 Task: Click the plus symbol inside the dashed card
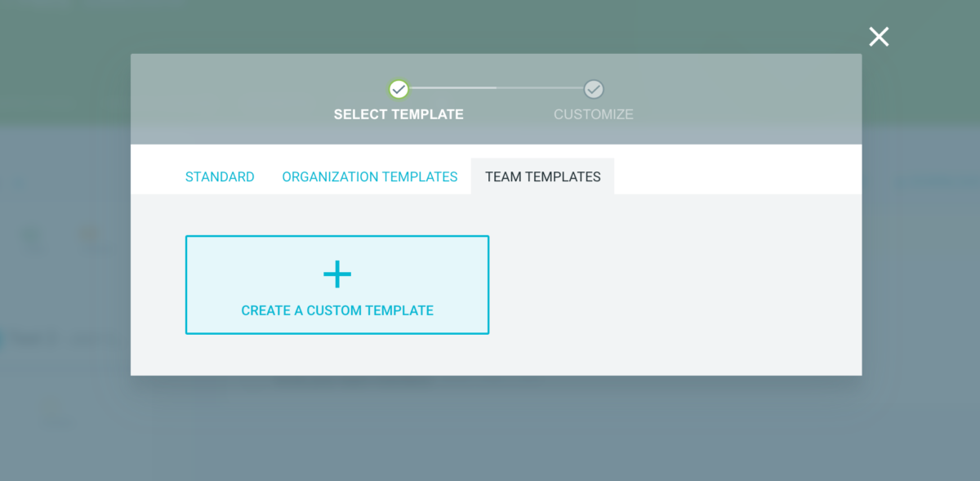[x=336, y=274]
